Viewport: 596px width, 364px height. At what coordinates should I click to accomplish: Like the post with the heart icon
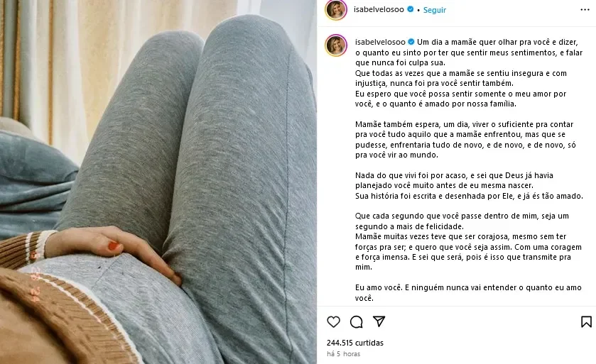point(333,322)
